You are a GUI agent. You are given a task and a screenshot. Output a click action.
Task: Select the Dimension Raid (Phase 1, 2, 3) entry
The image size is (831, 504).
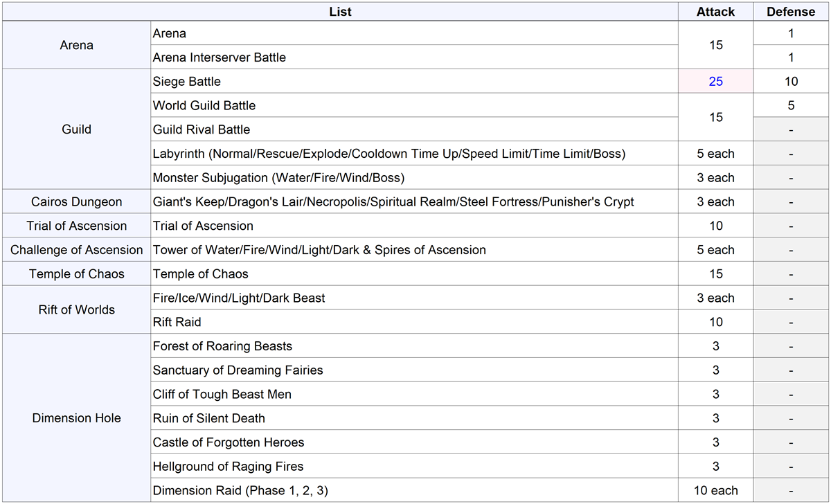point(240,491)
